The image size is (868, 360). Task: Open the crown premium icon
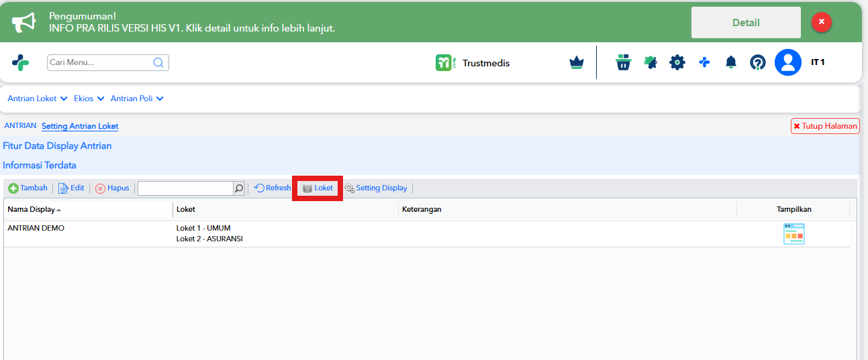(x=577, y=62)
